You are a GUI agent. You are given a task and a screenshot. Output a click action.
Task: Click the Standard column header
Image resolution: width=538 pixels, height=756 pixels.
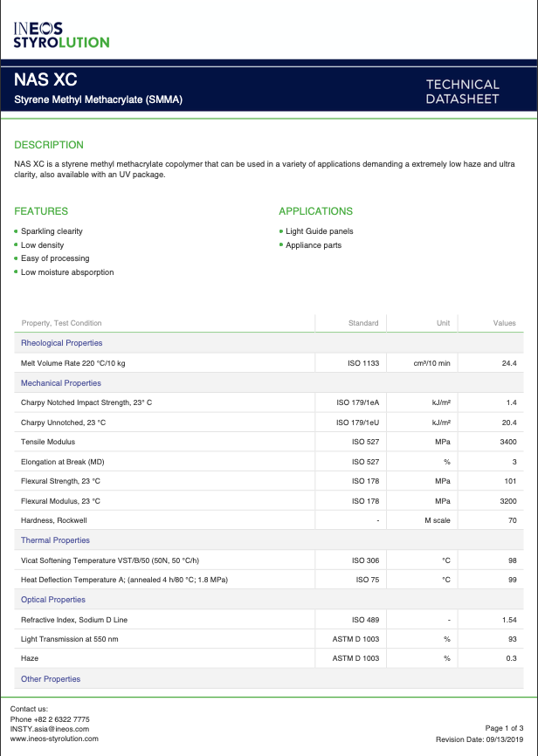363,323
